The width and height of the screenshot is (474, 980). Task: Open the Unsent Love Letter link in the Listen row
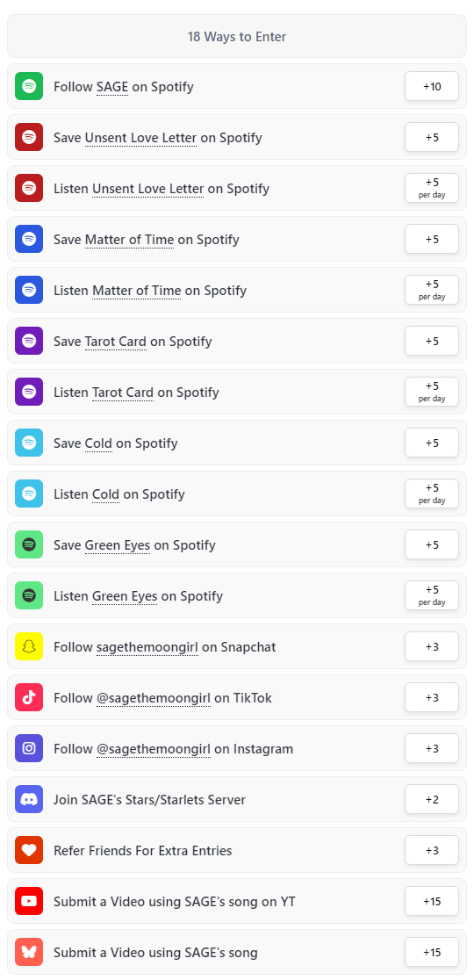coord(148,189)
